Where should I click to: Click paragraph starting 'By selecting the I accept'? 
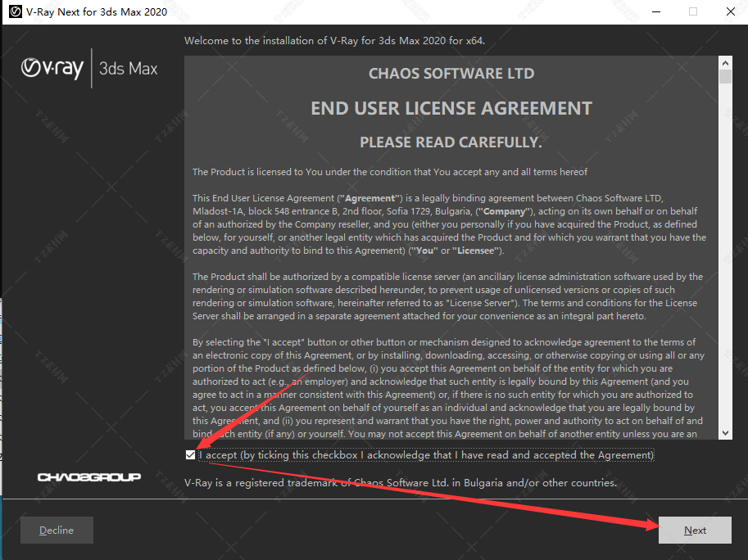(x=448, y=388)
